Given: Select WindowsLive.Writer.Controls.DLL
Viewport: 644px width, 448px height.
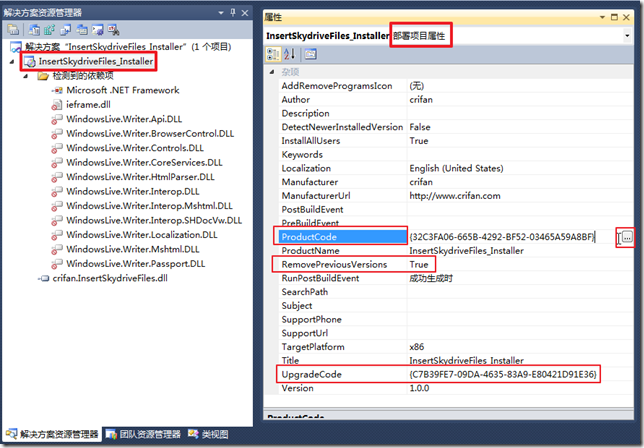Looking at the screenshot, I should click(x=135, y=148).
